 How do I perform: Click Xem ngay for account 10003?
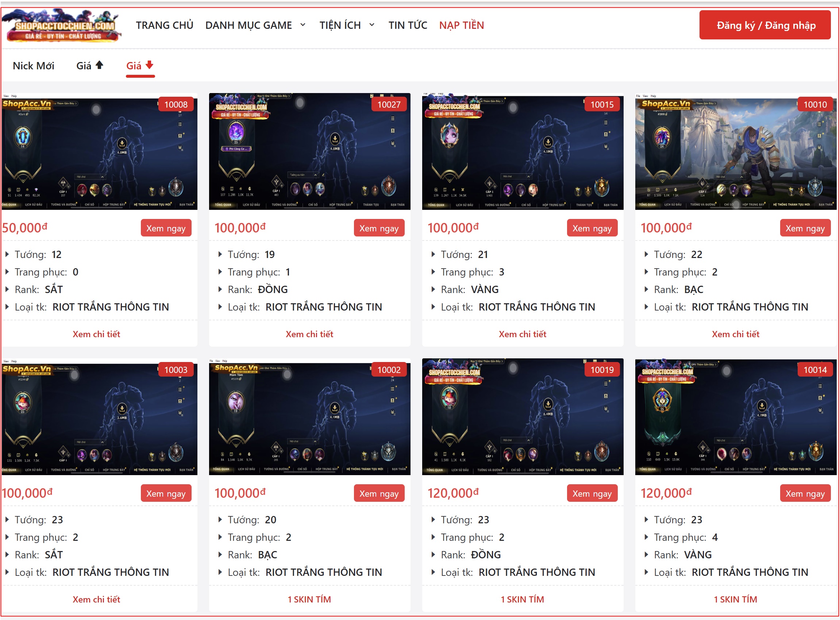pyautogui.click(x=166, y=493)
